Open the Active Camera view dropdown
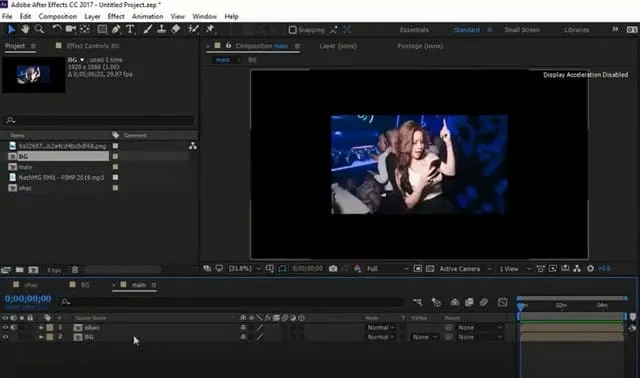The height and width of the screenshot is (378, 640). (x=465, y=269)
